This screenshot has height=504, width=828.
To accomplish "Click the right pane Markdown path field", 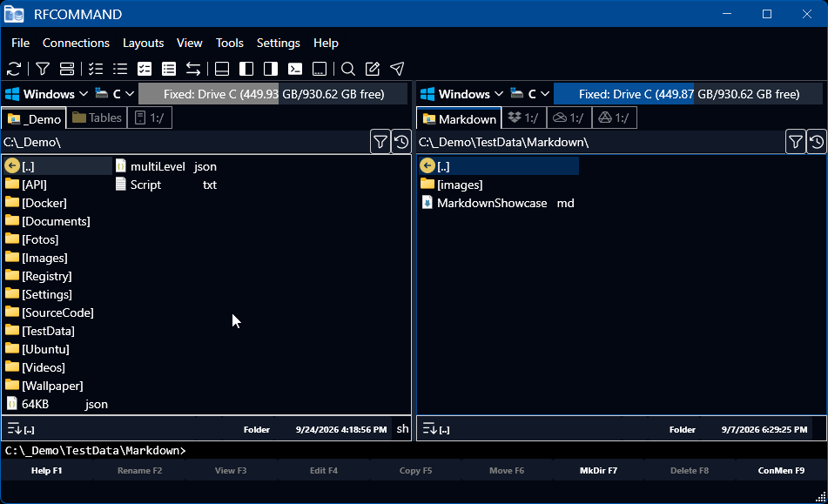I will click(x=601, y=142).
